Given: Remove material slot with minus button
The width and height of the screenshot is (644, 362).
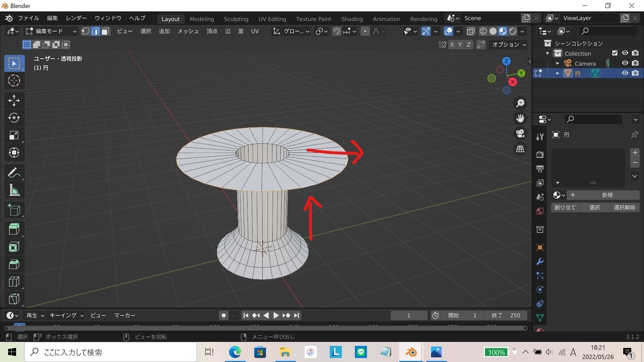Looking at the screenshot, I should 635,162.
